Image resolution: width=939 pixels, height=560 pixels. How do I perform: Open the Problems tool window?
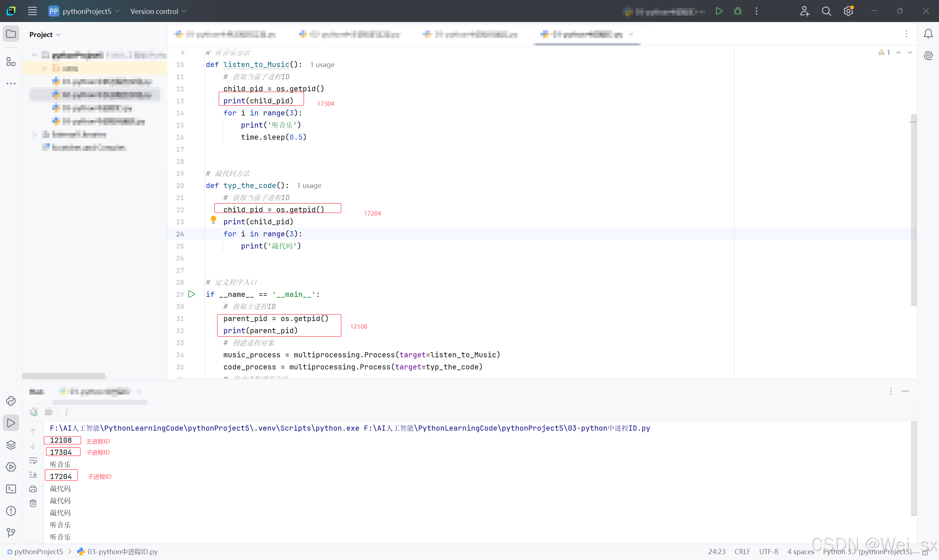(11, 511)
